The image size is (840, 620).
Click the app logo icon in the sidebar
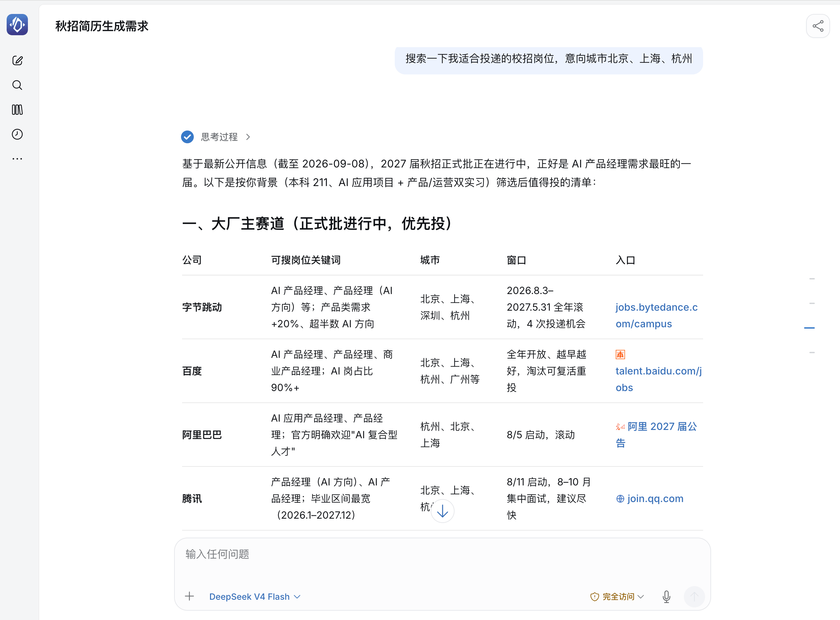tap(17, 25)
